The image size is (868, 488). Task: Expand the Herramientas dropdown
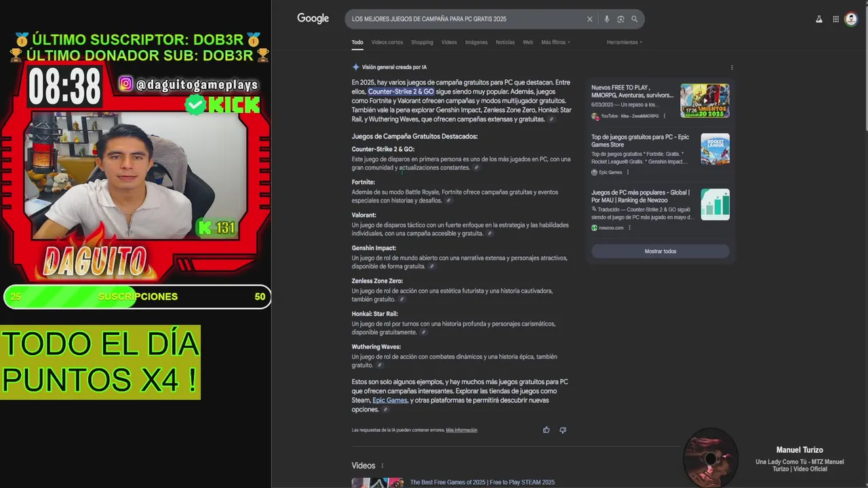tap(625, 42)
